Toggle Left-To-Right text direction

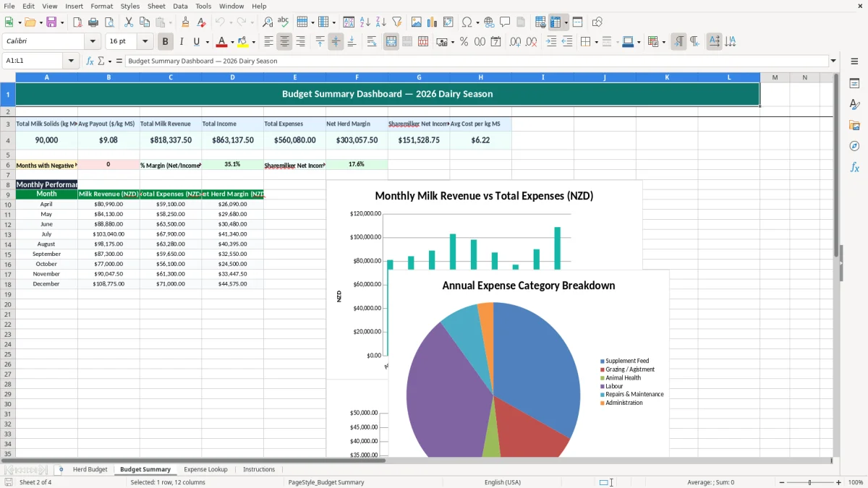[678, 42]
